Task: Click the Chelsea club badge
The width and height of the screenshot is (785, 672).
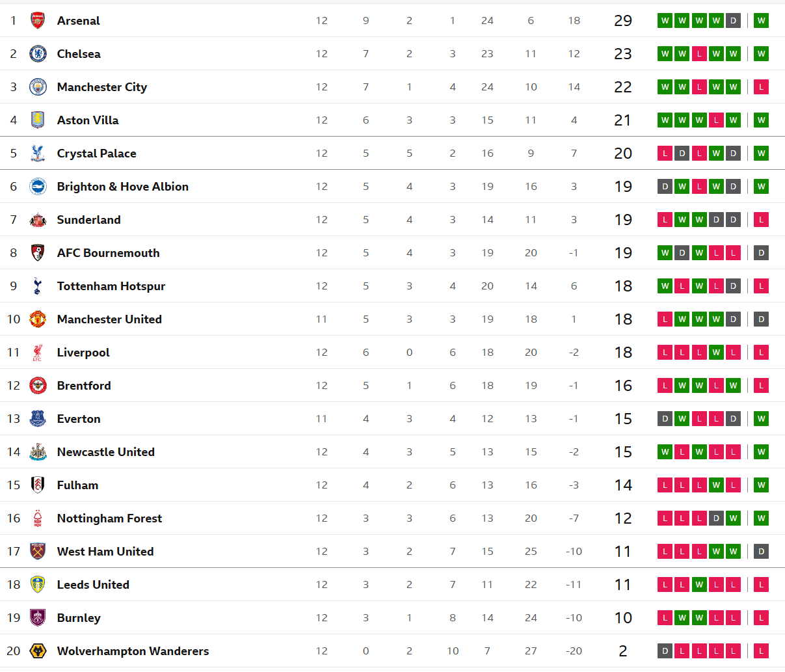Action: point(38,54)
